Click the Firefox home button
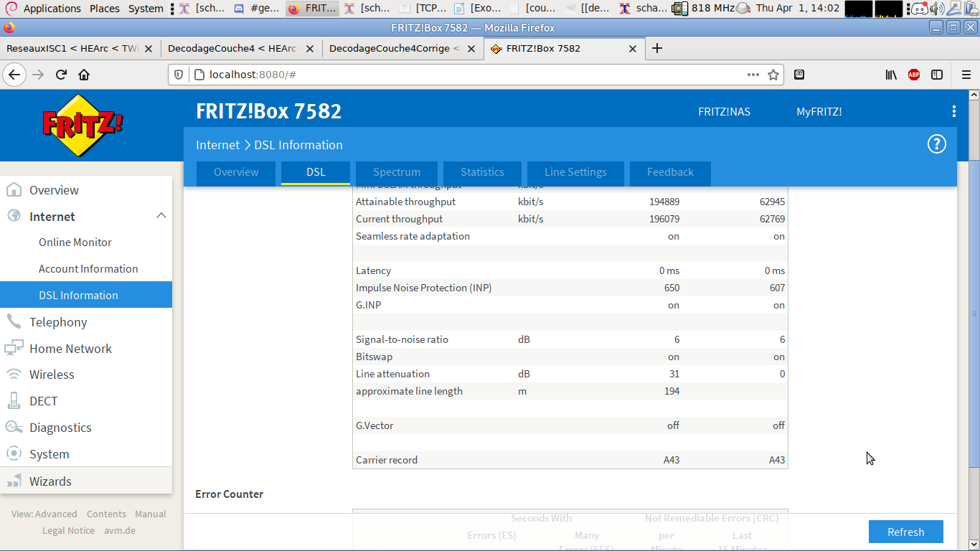Screen dimensions: 980x551 pyautogui.click(x=84, y=75)
